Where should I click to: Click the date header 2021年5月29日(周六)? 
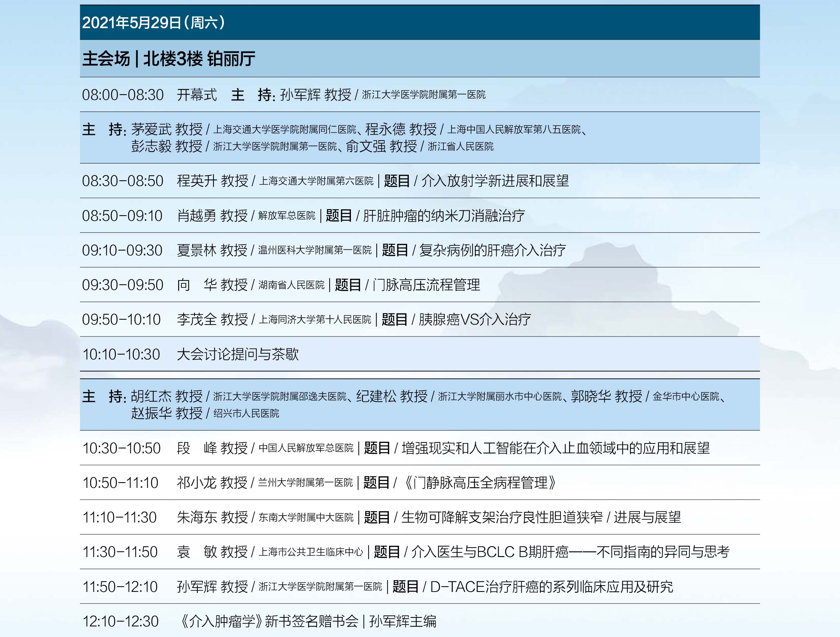[x=153, y=23]
